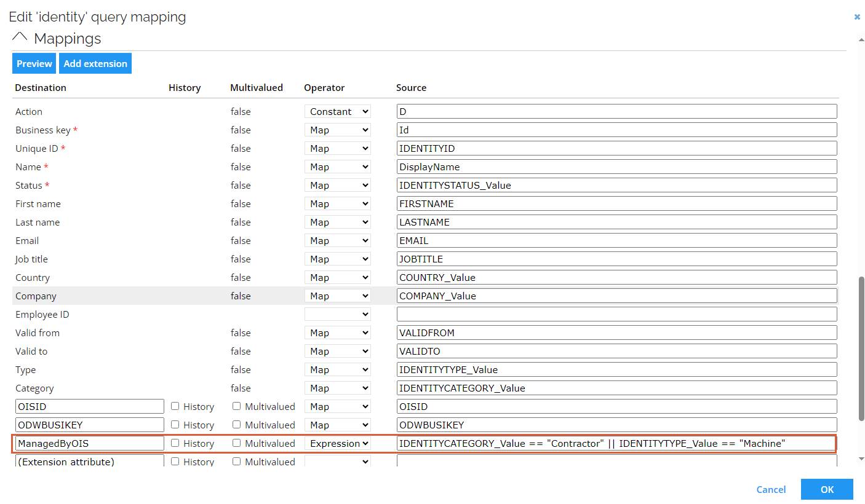Image resolution: width=865 pixels, height=504 pixels.
Task: Click the COUNTRY_Value source field
Action: click(617, 277)
